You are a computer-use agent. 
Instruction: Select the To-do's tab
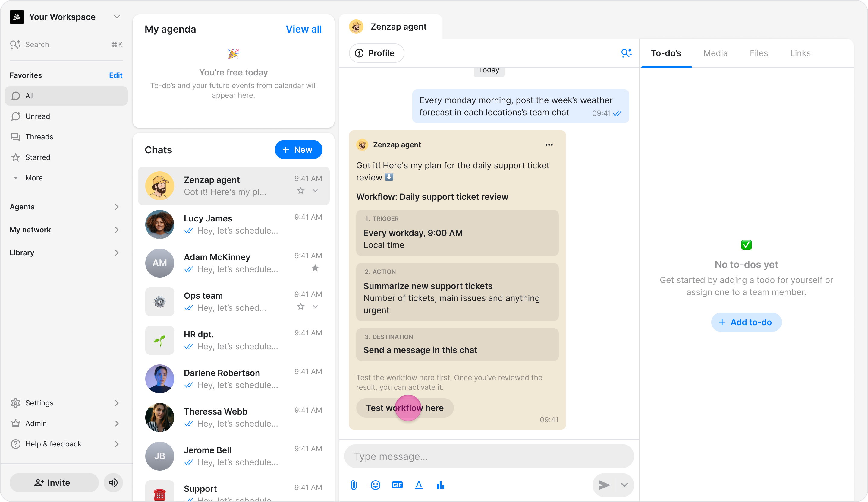pyautogui.click(x=666, y=53)
